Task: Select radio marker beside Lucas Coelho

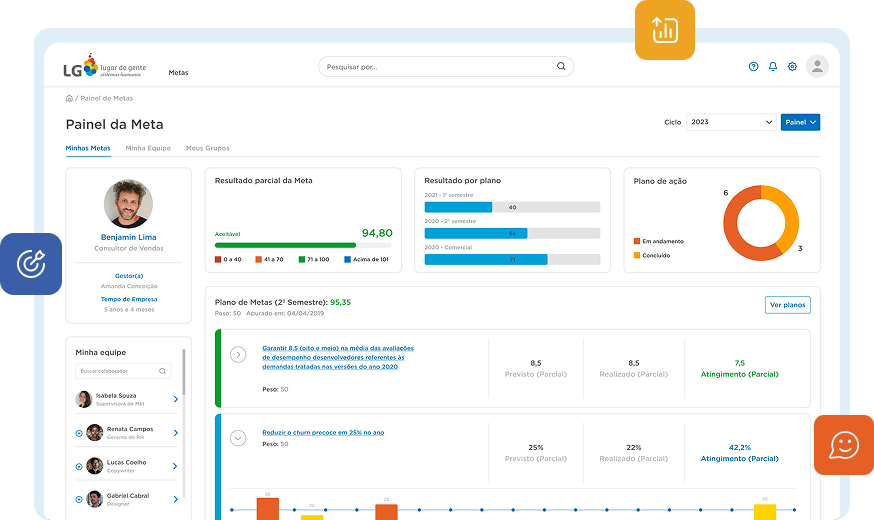Action: click(79, 466)
